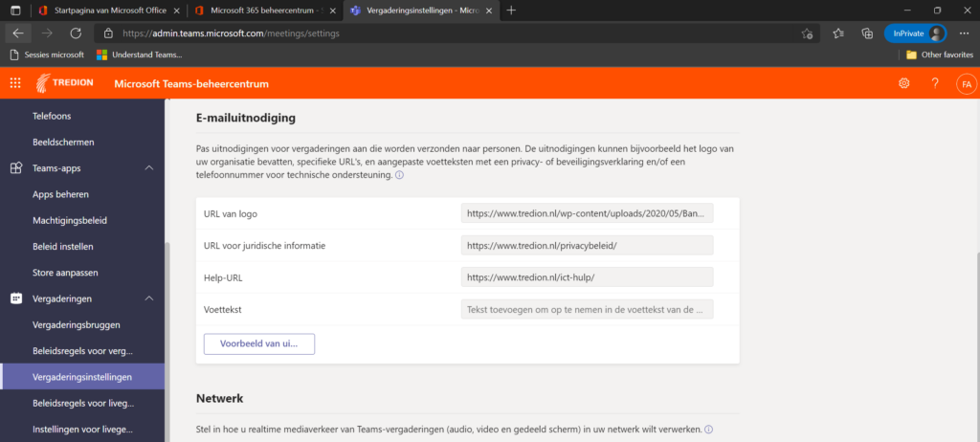Click the browser address bar URL

pos(232,33)
